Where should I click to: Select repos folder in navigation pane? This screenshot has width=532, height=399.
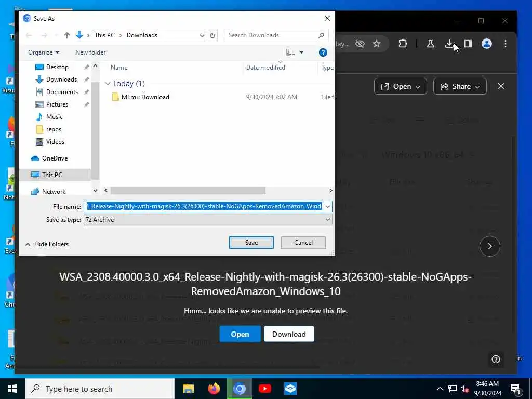pos(54,129)
